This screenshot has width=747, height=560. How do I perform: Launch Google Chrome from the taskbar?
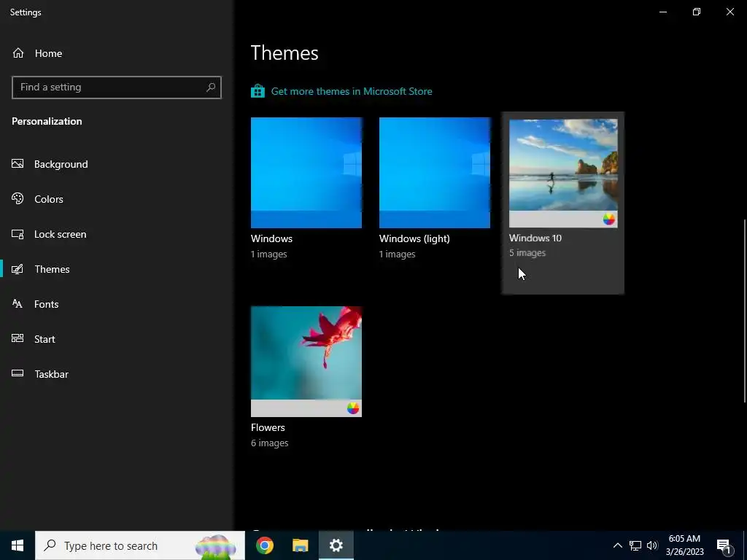264,545
